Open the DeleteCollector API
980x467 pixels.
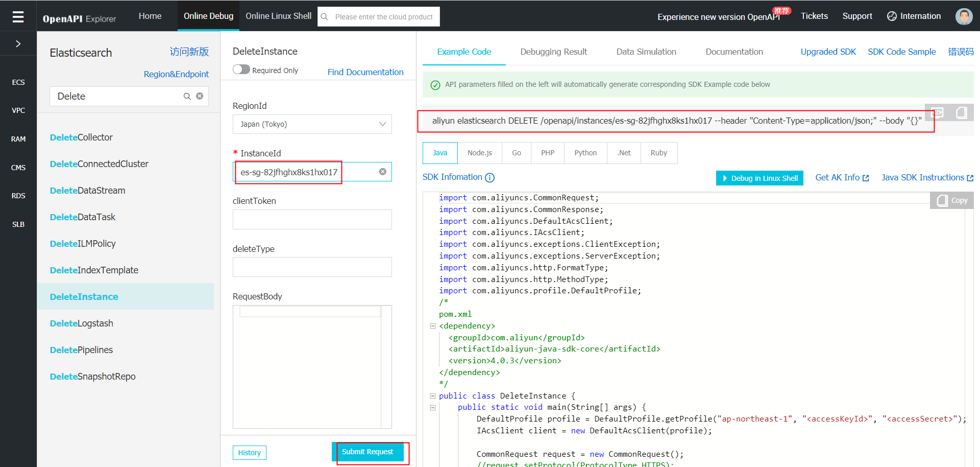(x=81, y=137)
